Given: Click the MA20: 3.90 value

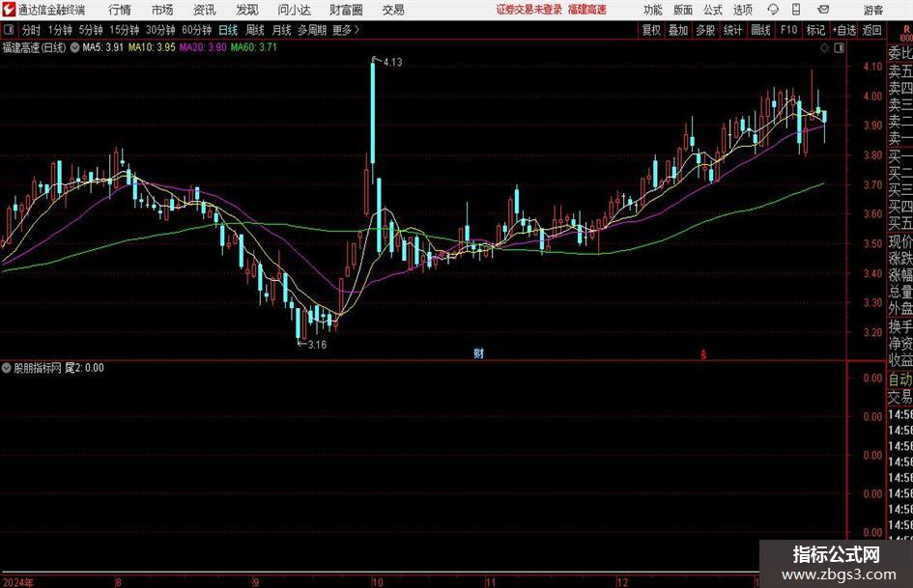Looking at the screenshot, I should point(203,47).
